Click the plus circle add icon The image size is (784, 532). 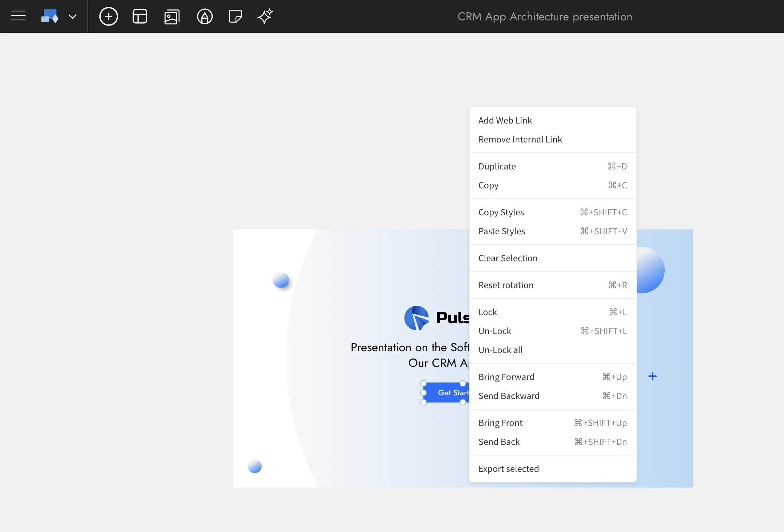coord(109,16)
